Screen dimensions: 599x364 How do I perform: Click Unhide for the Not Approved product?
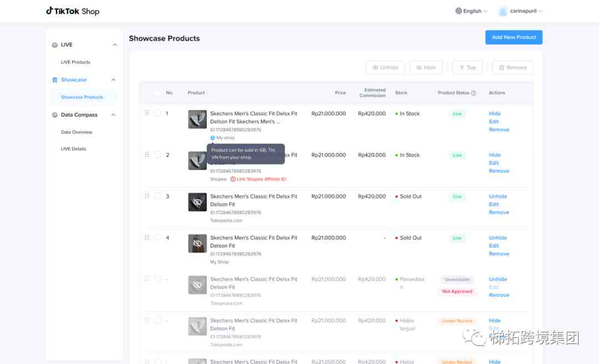(498, 279)
